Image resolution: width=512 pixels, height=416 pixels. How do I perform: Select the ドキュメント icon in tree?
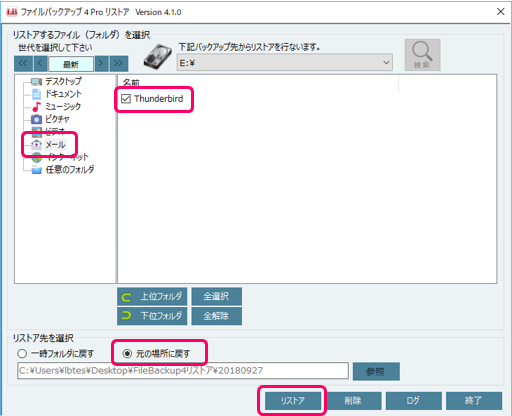(x=37, y=94)
